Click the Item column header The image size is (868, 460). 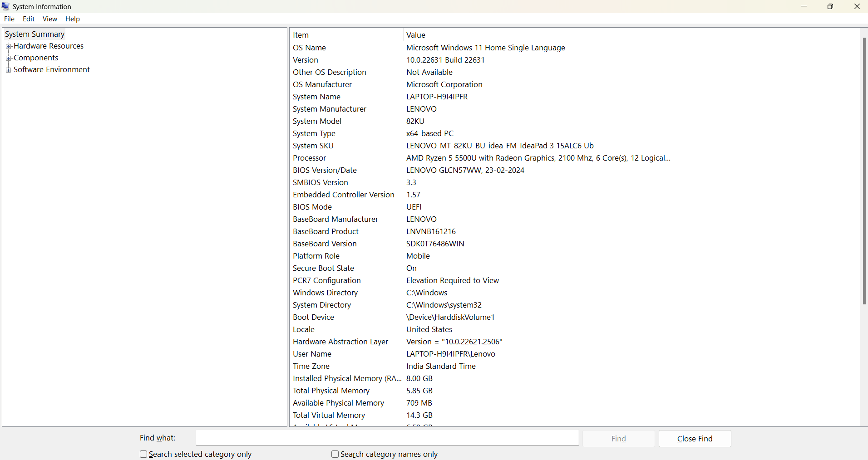click(x=301, y=34)
